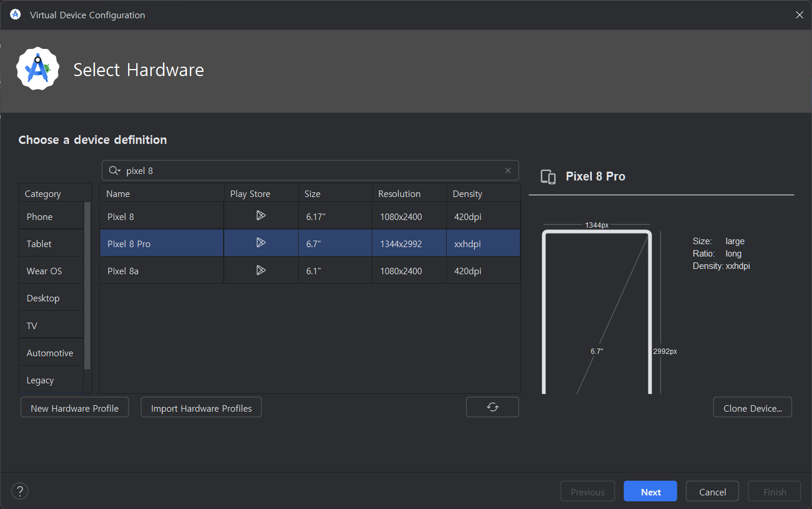Click the Play Store icon in Pixel 8a row
This screenshot has height=509, width=812.
[261, 271]
